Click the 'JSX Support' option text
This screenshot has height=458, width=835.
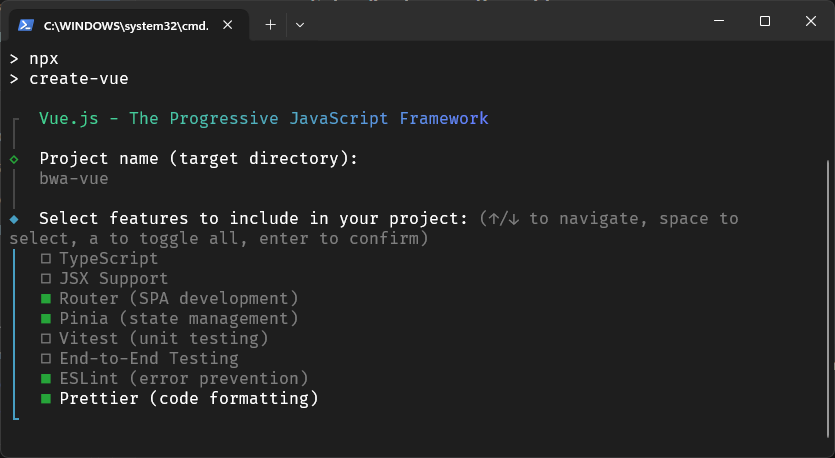point(113,279)
